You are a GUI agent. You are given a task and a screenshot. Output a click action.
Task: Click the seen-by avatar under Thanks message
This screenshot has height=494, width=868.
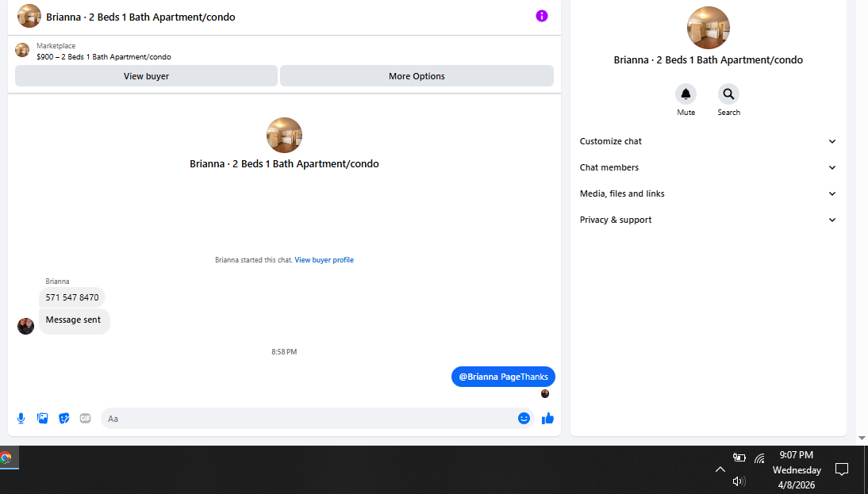(x=545, y=393)
